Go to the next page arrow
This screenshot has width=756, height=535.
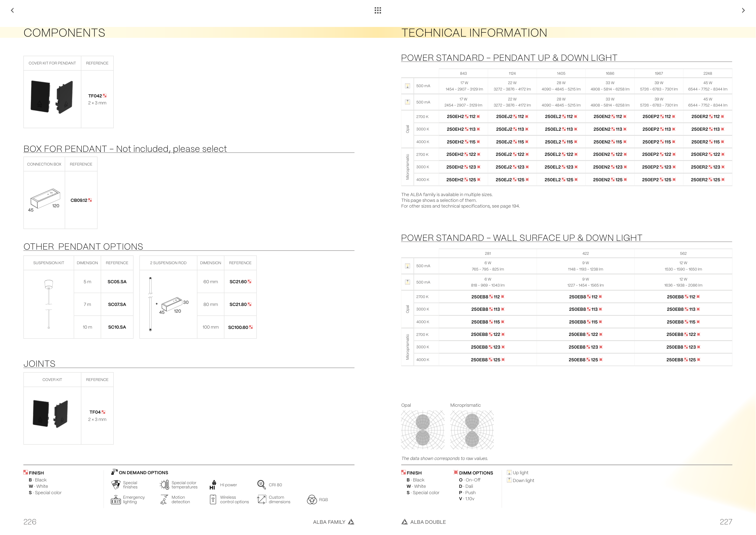click(743, 11)
